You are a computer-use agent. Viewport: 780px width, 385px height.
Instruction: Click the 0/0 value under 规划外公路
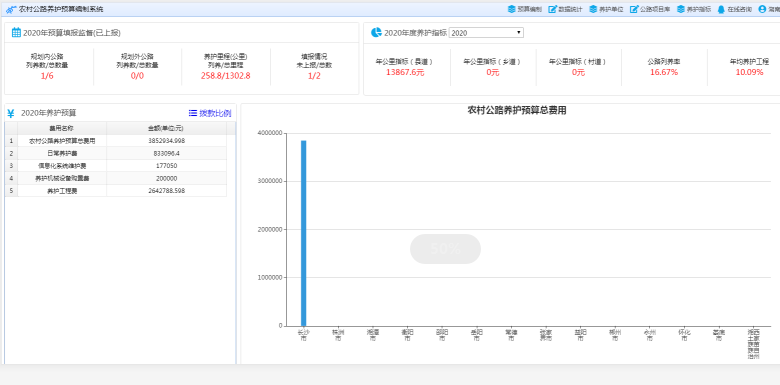[137, 76]
